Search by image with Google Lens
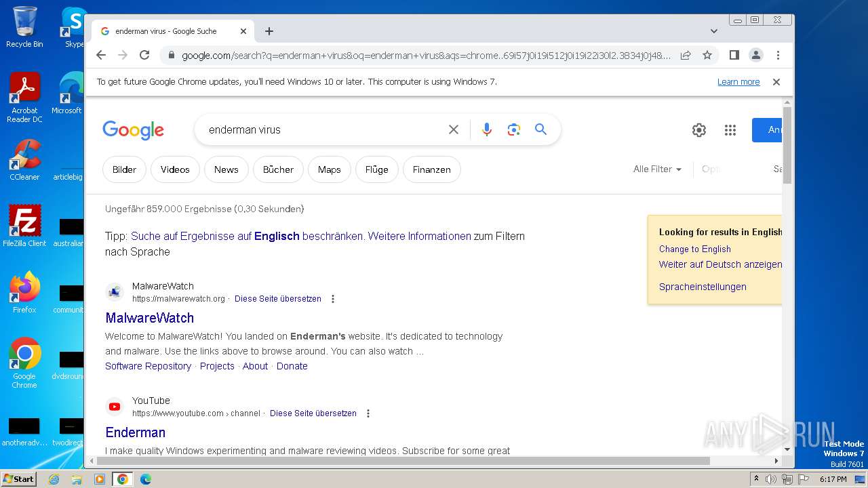This screenshot has height=488, width=868. [513, 129]
